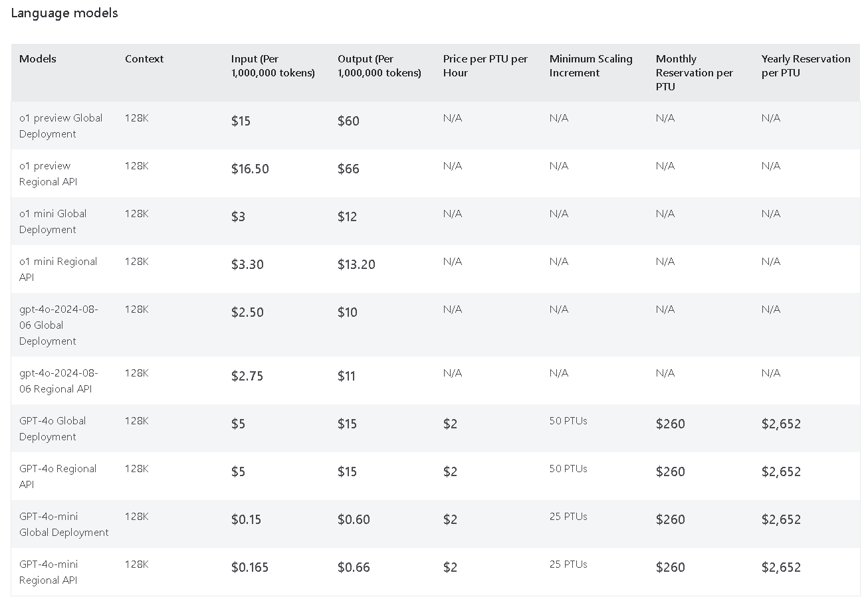This screenshot has width=868, height=603.
Task: Click the Output per 1,000,000 tokens header
Action: pyautogui.click(x=380, y=66)
